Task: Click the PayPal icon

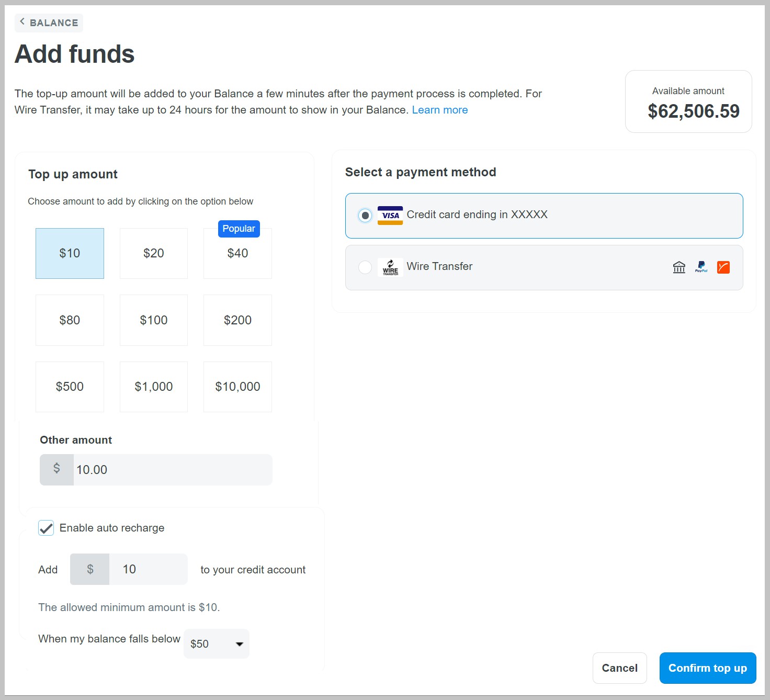Action: [x=701, y=267]
